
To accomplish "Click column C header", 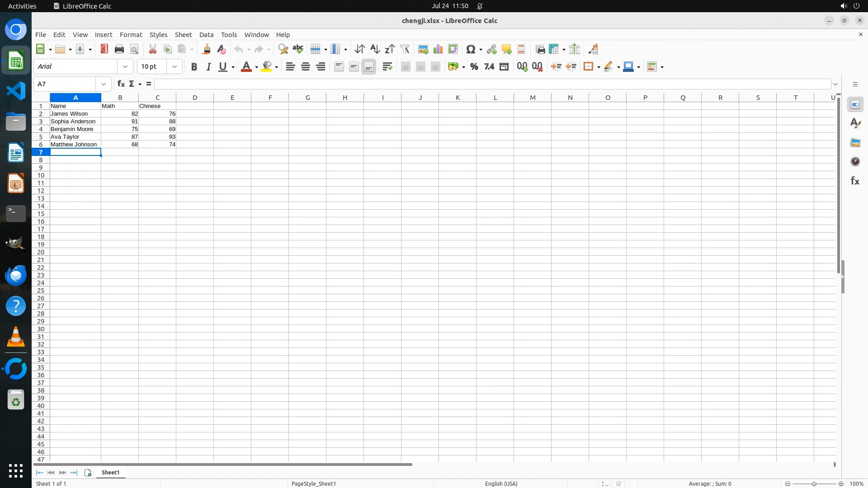I will pyautogui.click(x=157, y=98).
